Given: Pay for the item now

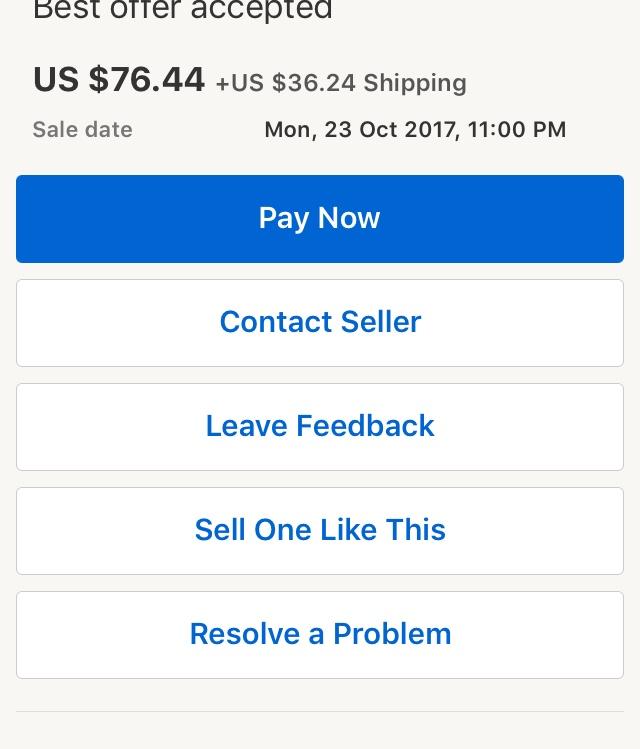Looking at the screenshot, I should (x=320, y=219).
